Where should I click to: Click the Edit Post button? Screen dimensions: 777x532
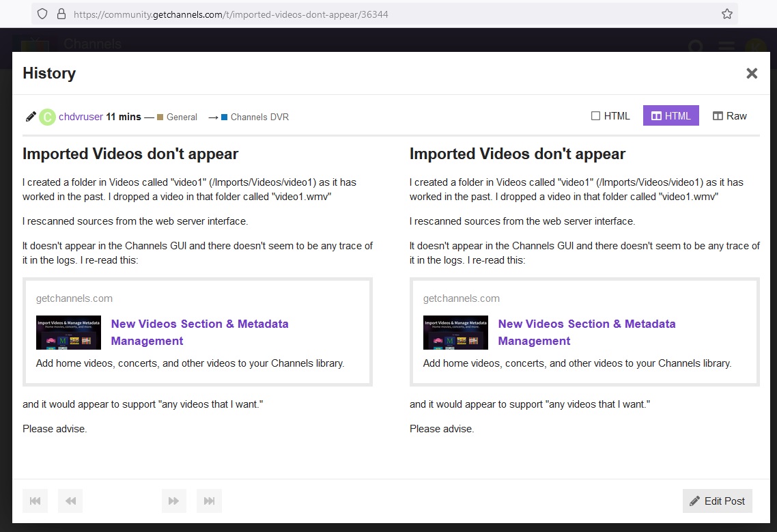717,501
